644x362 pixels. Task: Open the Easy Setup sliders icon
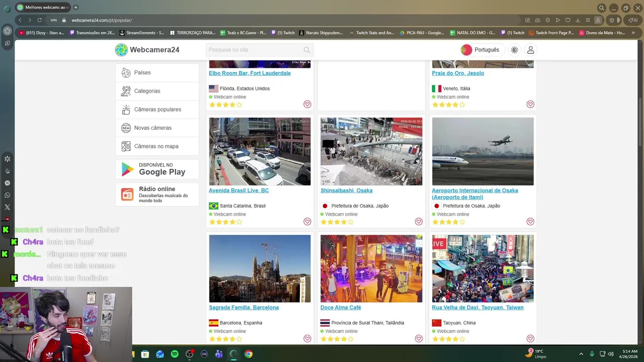(x=588, y=20)
